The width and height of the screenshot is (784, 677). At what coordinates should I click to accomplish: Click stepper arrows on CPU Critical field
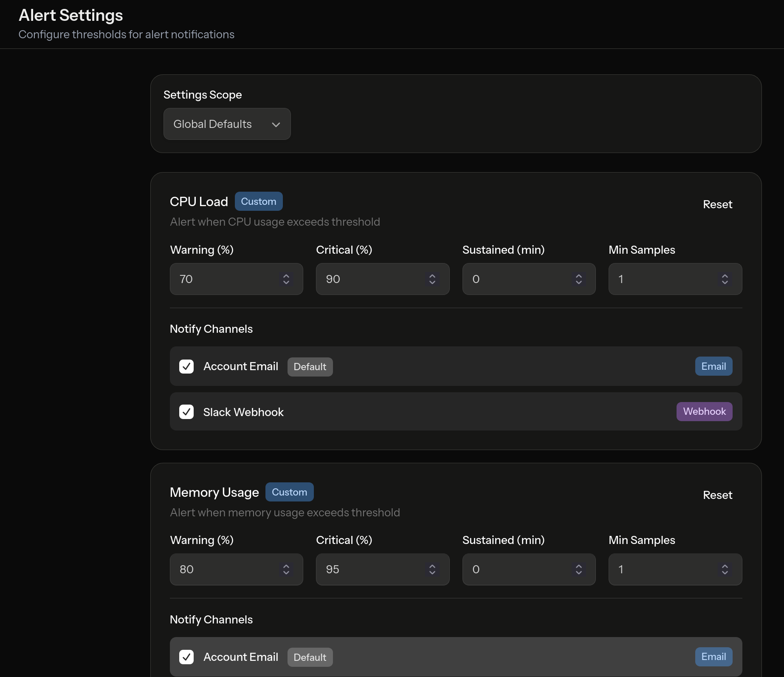click(x=432, y=279)
